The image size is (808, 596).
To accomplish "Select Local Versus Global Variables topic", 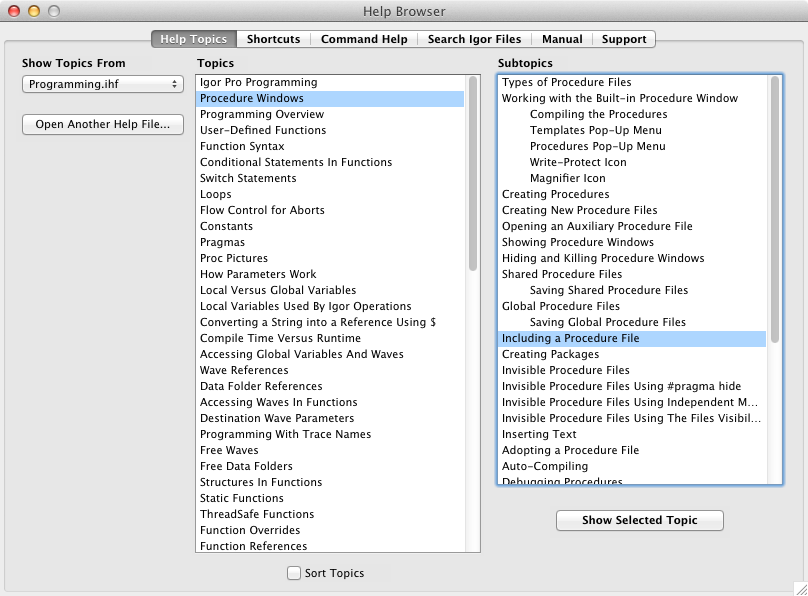I will click(330, 290).
